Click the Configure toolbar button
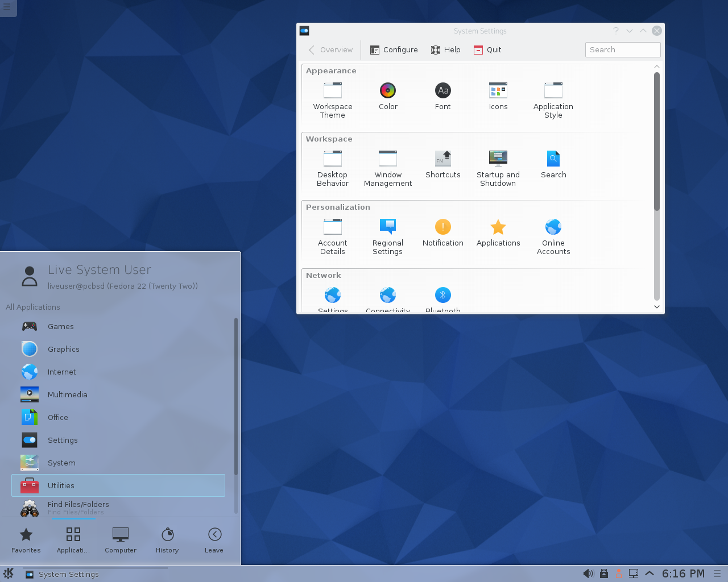Screen dimensions: 728x582 [x=394, y=50]
